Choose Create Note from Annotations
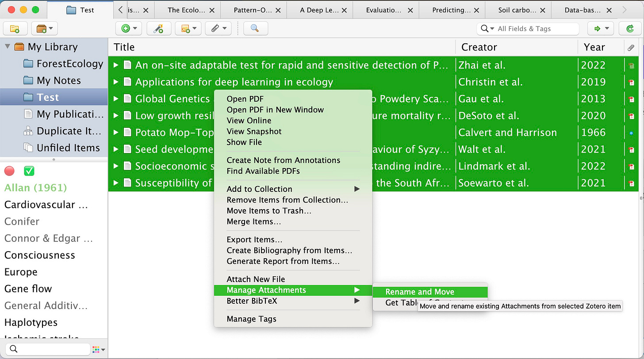This screenshot has height=359, width=644. point(284,160)
